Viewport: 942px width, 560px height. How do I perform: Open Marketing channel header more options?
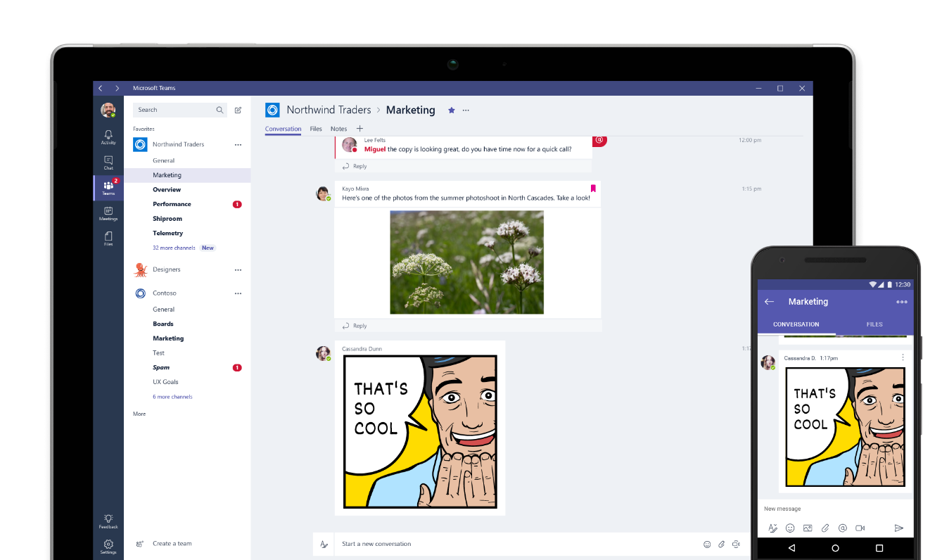[x=466, y=110]
